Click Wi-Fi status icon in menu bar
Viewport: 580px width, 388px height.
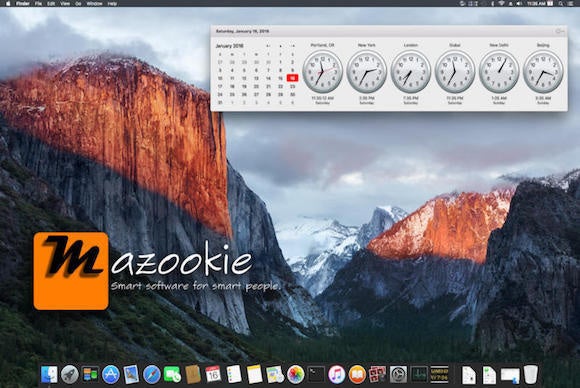[502, 3]
